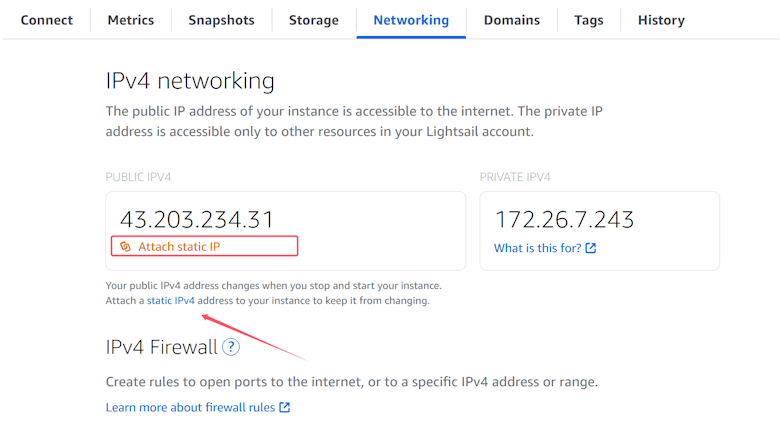Click the private IP address 172.26.7.243
This screenshot has width=780, height=427.
tap(565, 219)
